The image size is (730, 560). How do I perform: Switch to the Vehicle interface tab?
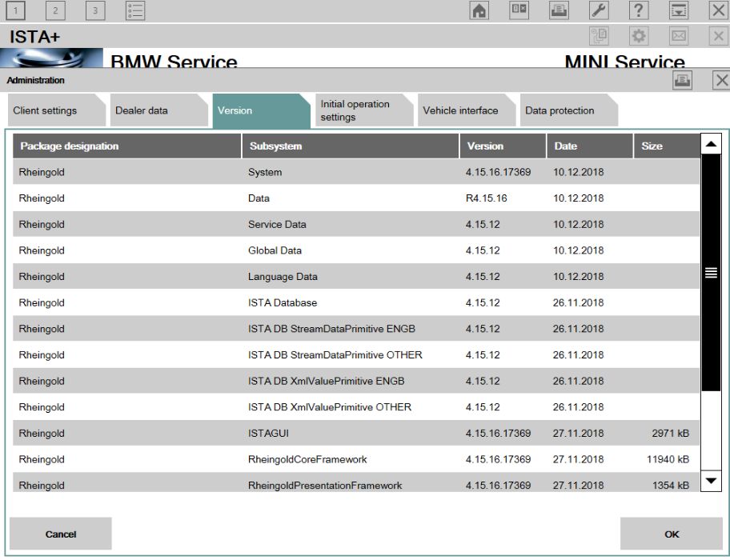click(x=460, y=110)
